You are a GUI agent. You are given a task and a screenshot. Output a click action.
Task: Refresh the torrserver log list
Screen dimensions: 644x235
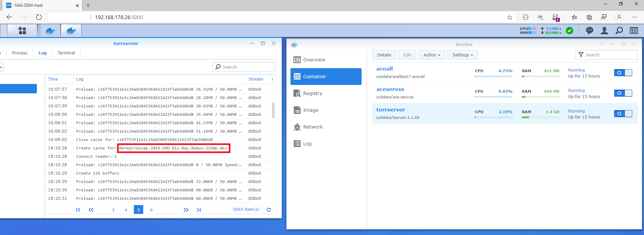tap(269, 210)
